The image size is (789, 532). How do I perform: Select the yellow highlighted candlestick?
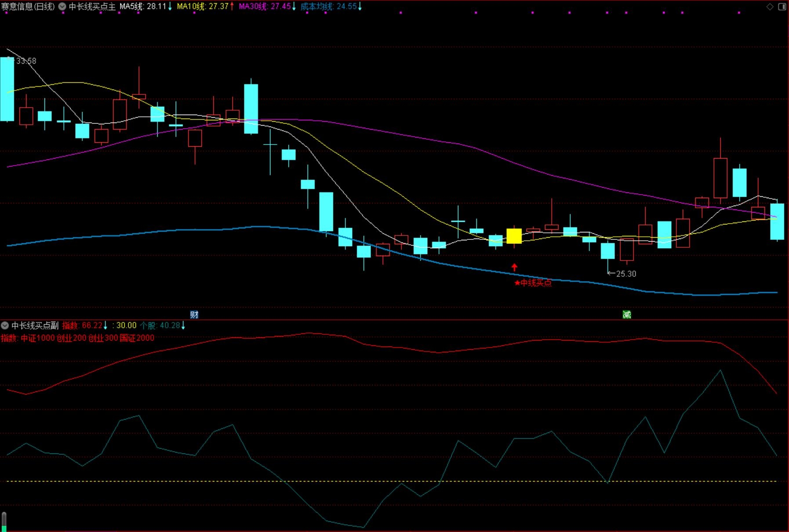(514, 236)
